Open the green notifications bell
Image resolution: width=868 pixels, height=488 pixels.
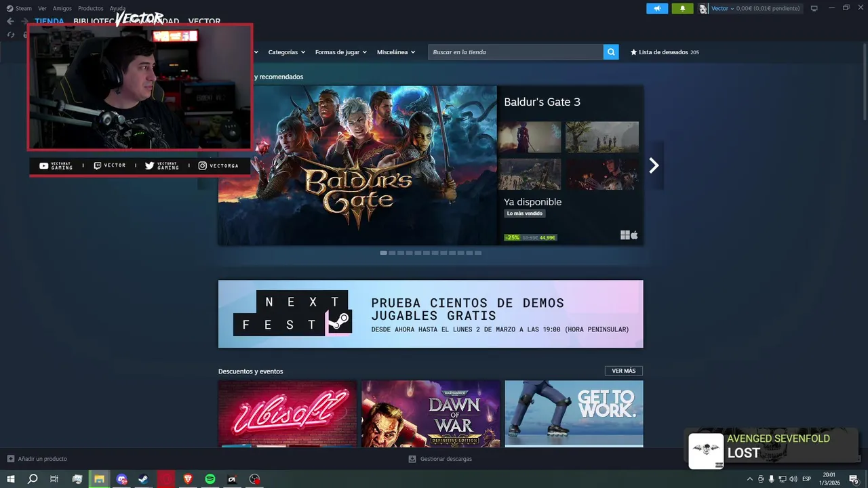682,8
